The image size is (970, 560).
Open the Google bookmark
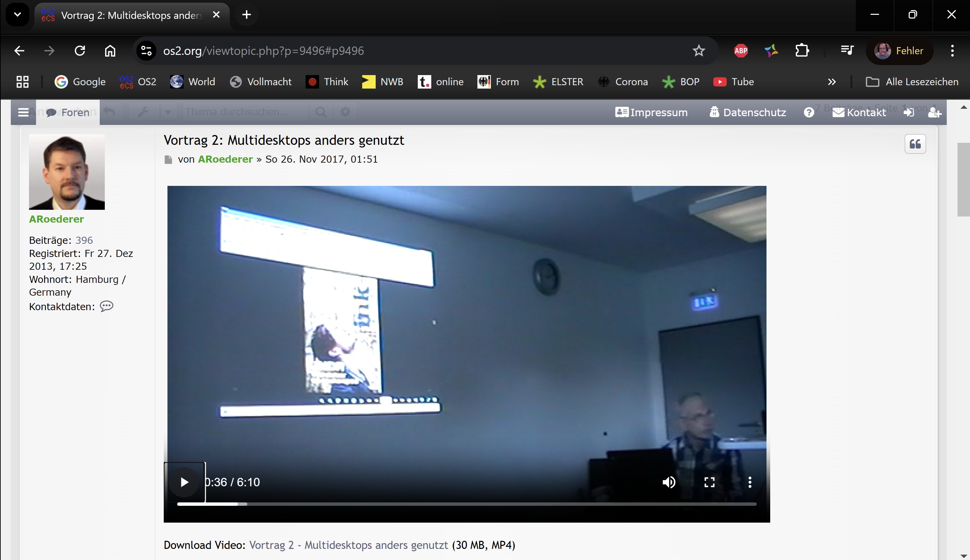click(x=80, y=81)
